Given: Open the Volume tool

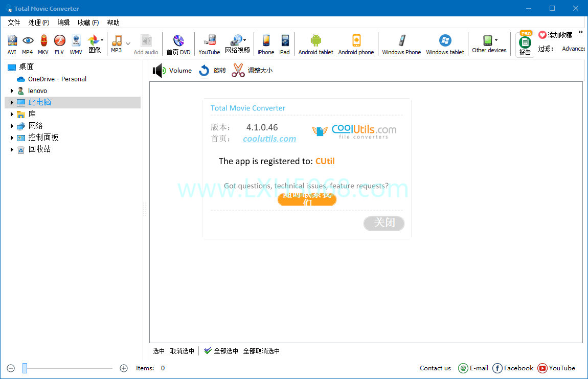Looking at the screenshot, I should tap(172, 70).
